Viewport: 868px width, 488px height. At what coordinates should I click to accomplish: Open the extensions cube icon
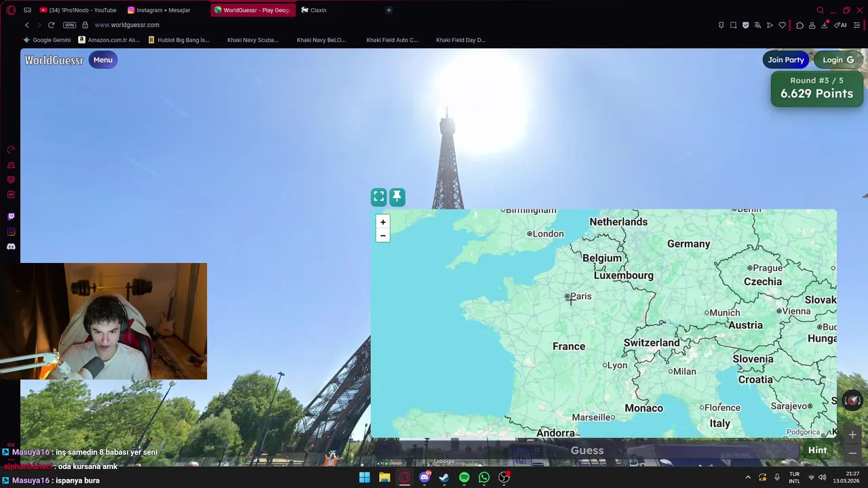[800, 25]
